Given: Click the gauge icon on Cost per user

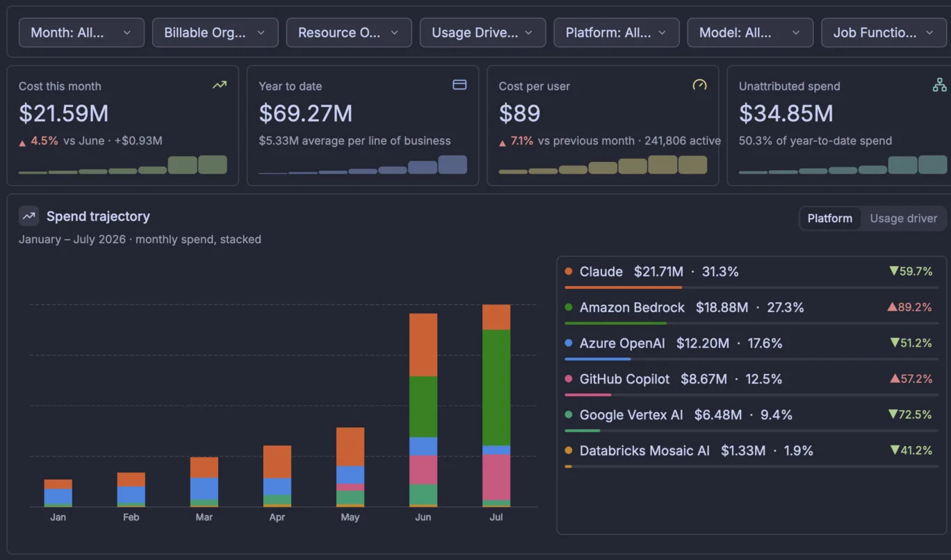Looking at the screenshot, I should click(x=699, y=85).
